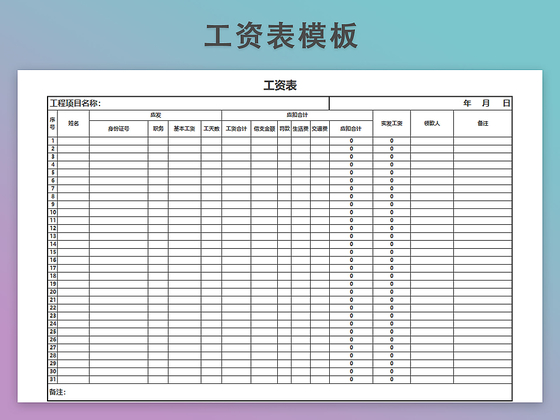The height and width of the screenshot is (420, 560).
Task: Select the 工天数 column header
Action: [x=211, y=129]
